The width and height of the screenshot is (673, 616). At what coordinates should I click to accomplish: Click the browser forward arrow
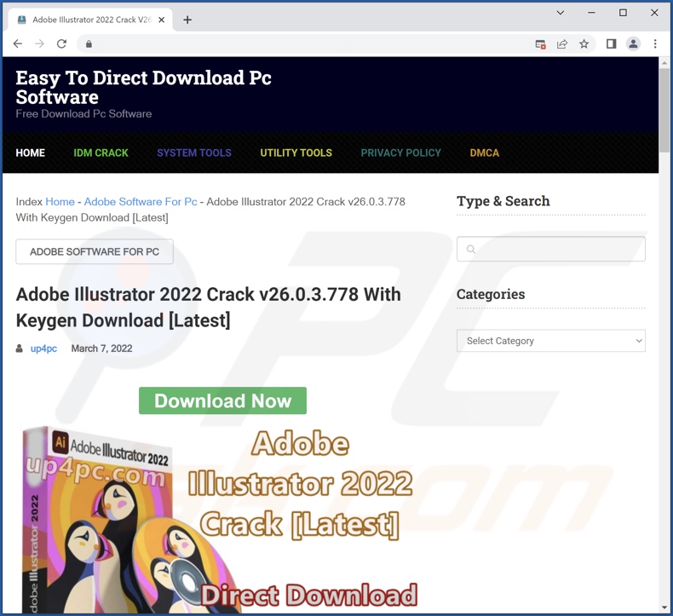tap(39, 43)
